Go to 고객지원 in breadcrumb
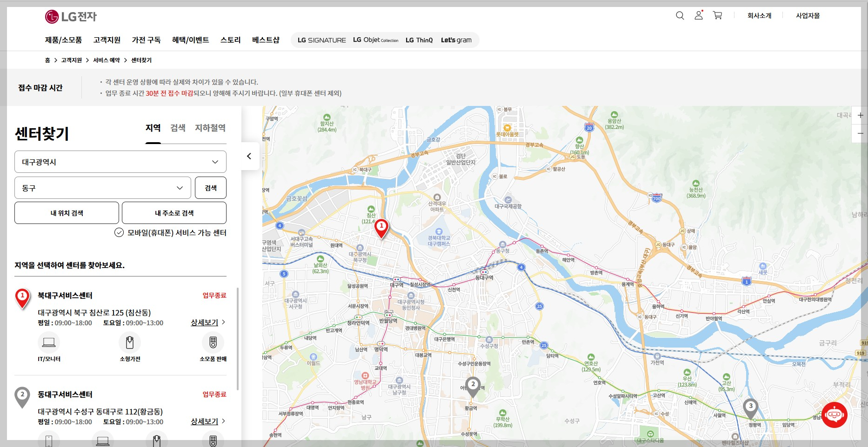 [71, 60]
